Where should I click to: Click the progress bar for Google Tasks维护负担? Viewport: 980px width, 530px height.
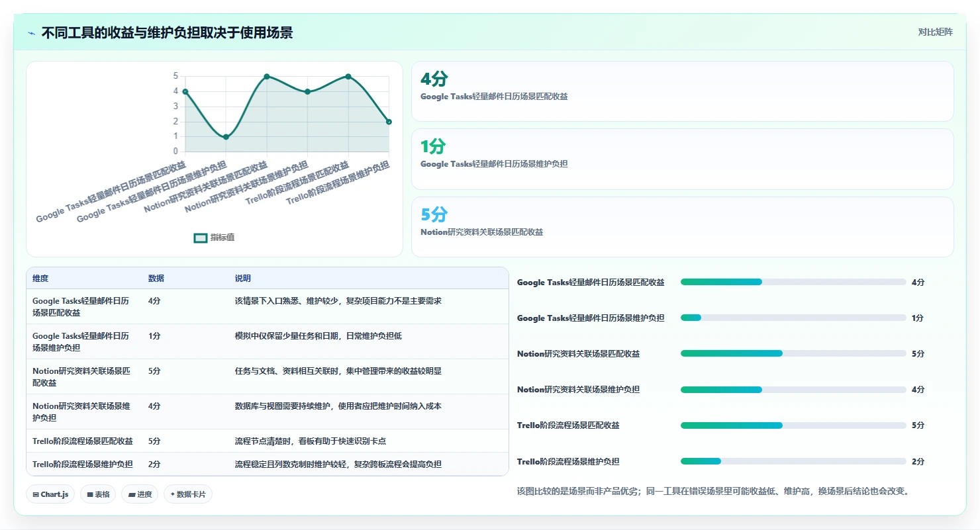point(793,318)
